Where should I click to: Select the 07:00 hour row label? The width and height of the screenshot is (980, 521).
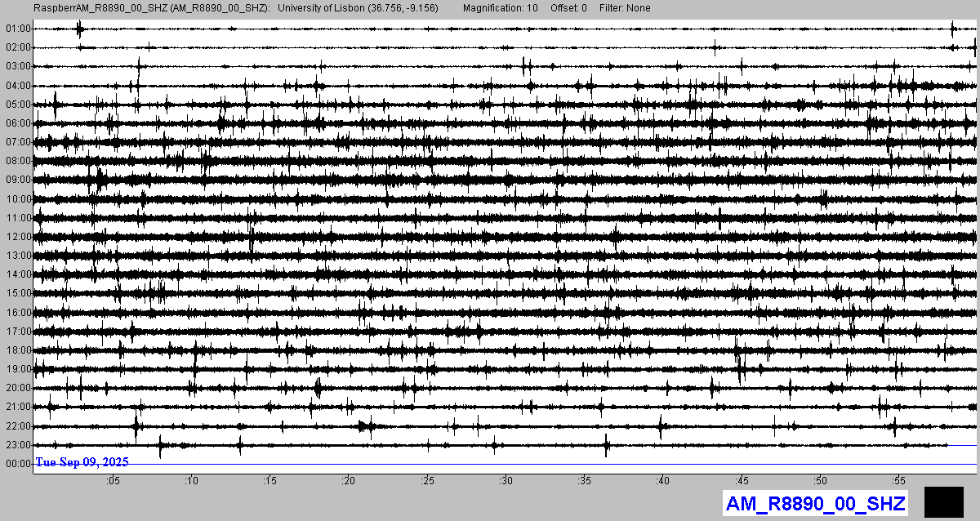[x=17, y=142]
